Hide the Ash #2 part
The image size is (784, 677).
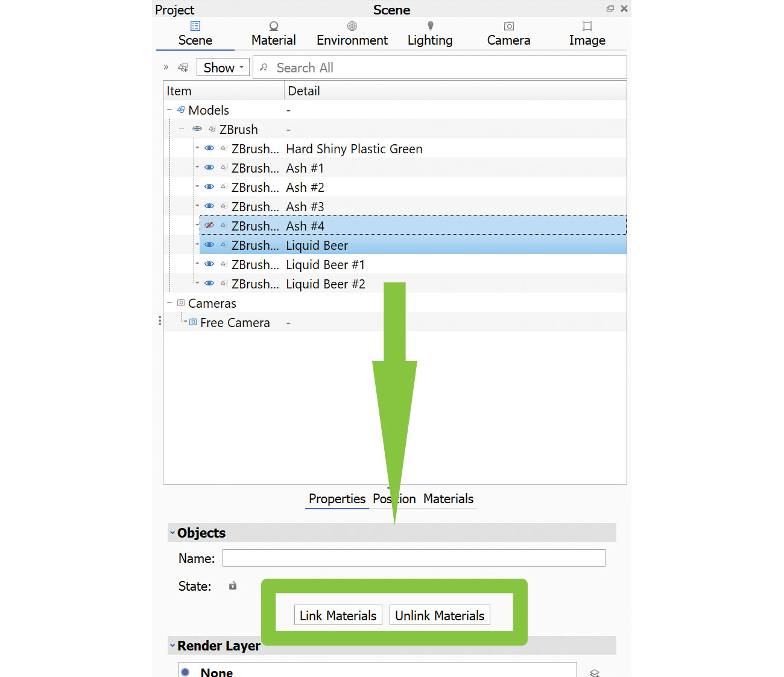tap(209, 187)
